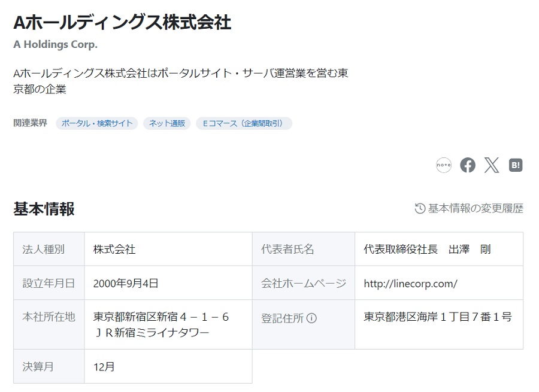Click address 東京都新宿区新宿４－１－６
Viewport: 539px width, 392px height.
pyautogui.click(x=161, y=317)
